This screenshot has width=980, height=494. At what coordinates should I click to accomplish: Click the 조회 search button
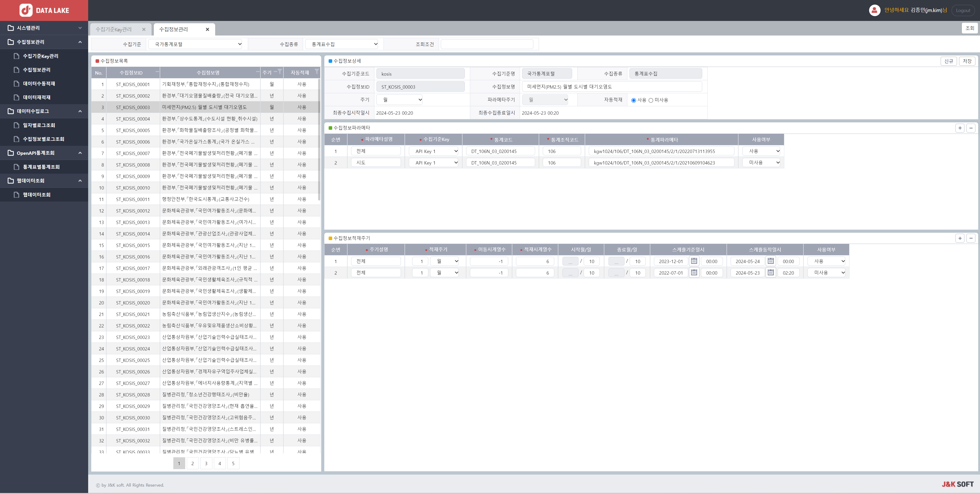[970, 28]
